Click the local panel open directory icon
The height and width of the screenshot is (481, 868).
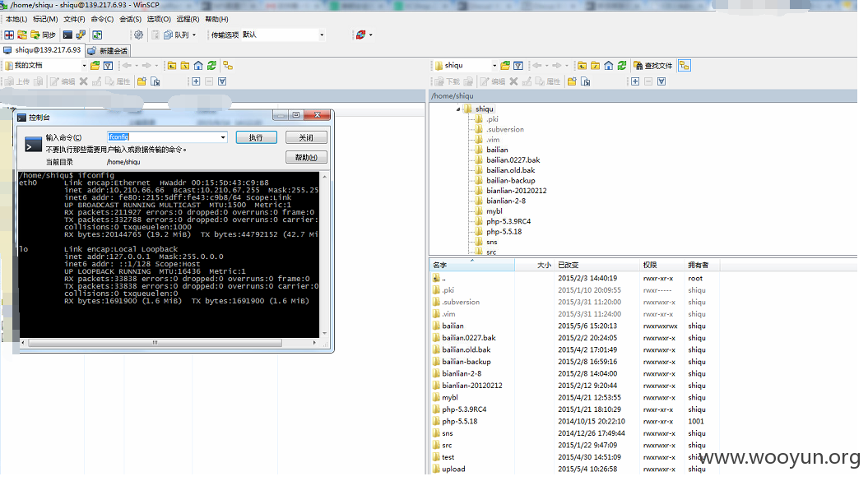95,65
